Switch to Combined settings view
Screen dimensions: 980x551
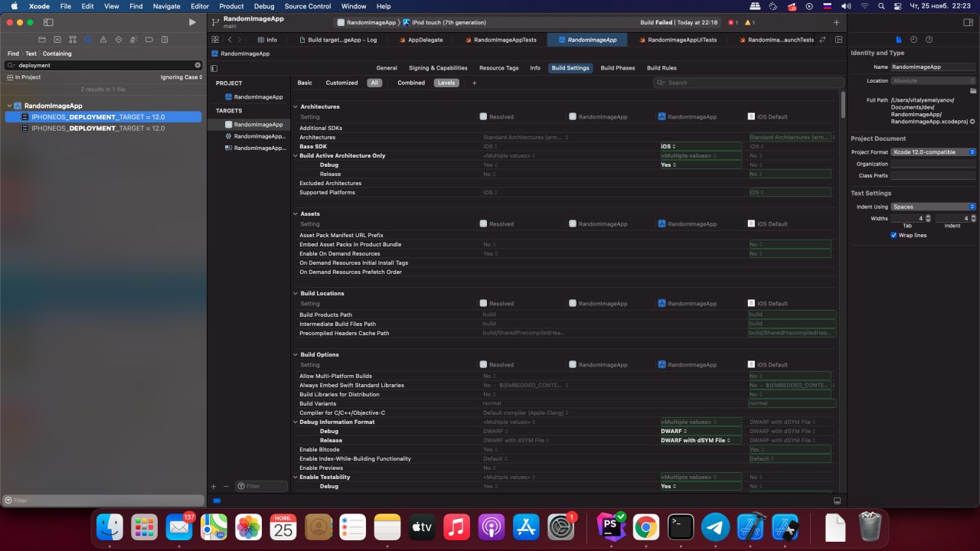click(x=411, y=83)
